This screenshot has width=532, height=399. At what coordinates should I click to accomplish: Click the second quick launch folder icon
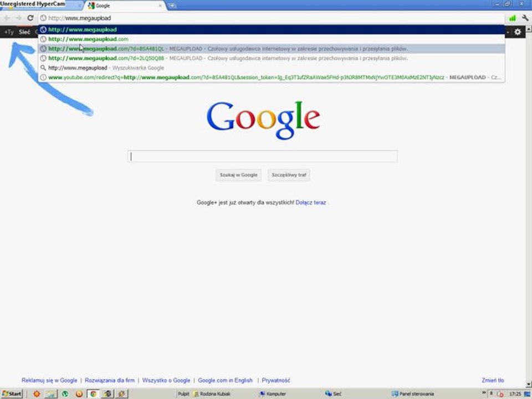(x=50, y=393)
